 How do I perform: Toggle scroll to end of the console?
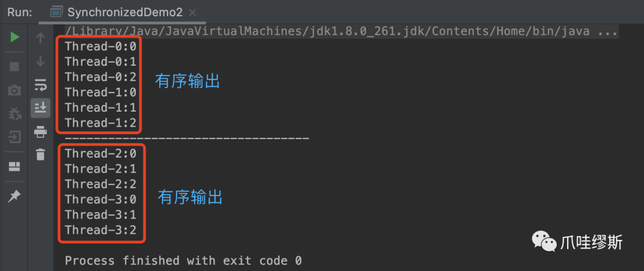tap(41, 108)
